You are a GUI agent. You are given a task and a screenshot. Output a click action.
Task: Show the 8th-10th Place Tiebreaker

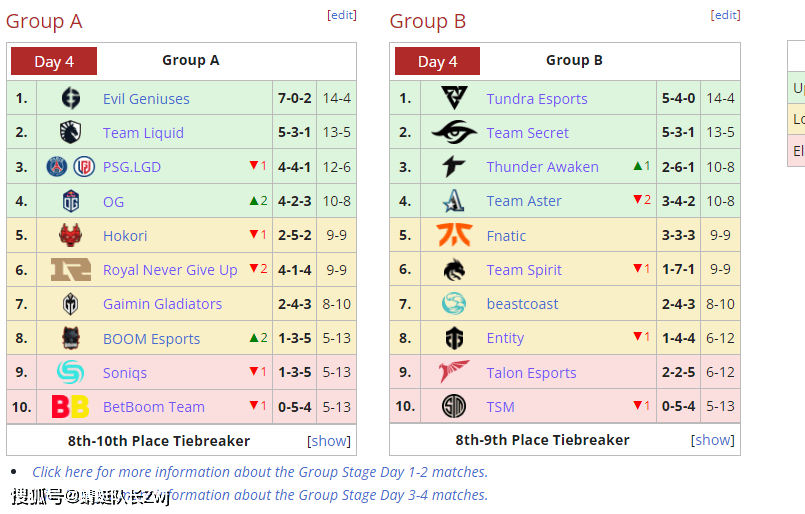[329, 441]
